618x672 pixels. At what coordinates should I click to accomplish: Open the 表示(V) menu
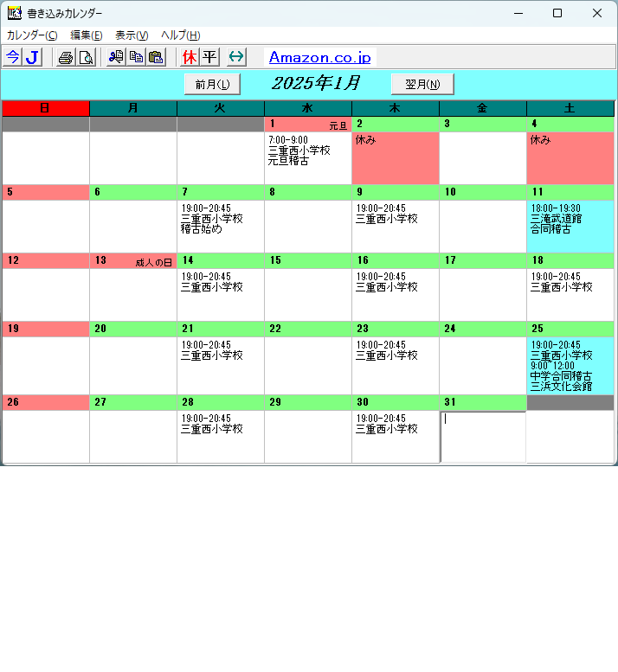point(132,35)
